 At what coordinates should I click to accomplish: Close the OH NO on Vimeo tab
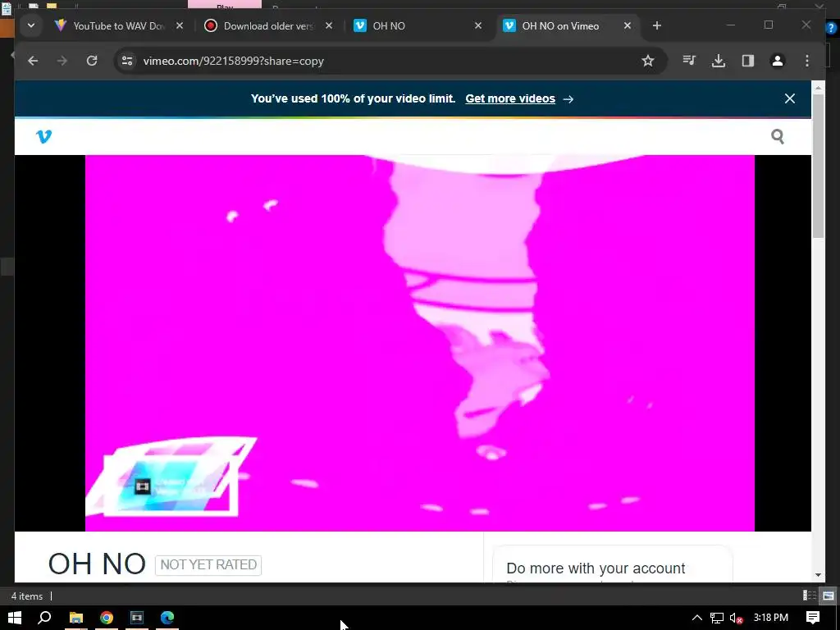tap(628, 25)
